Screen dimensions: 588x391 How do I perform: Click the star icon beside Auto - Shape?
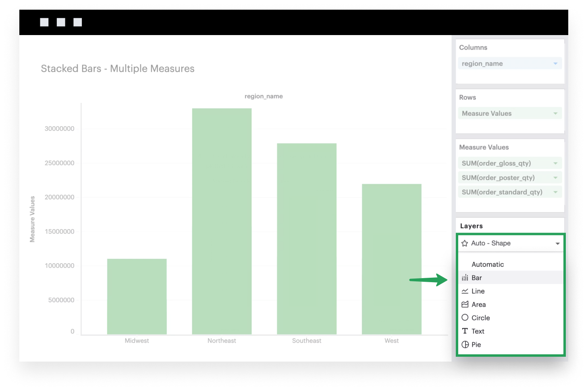point(465,243)
